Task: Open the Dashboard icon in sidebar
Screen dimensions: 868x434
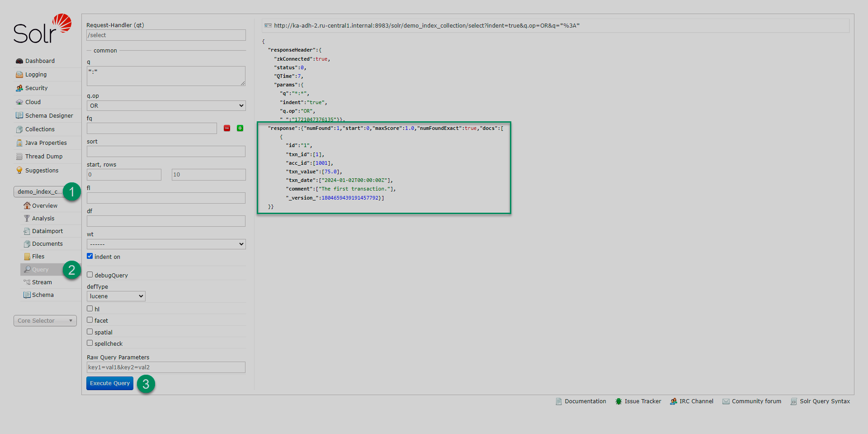Action: (19, 61)
